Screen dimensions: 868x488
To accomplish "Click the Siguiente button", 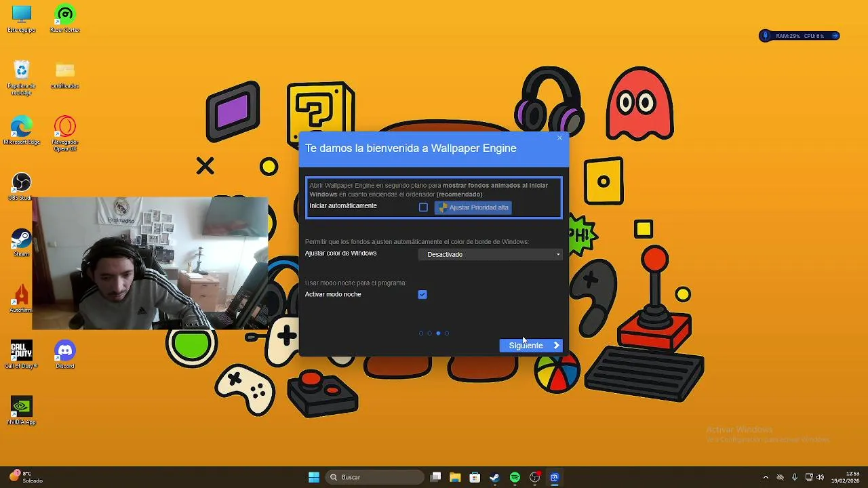I will [x=531, y=346].
